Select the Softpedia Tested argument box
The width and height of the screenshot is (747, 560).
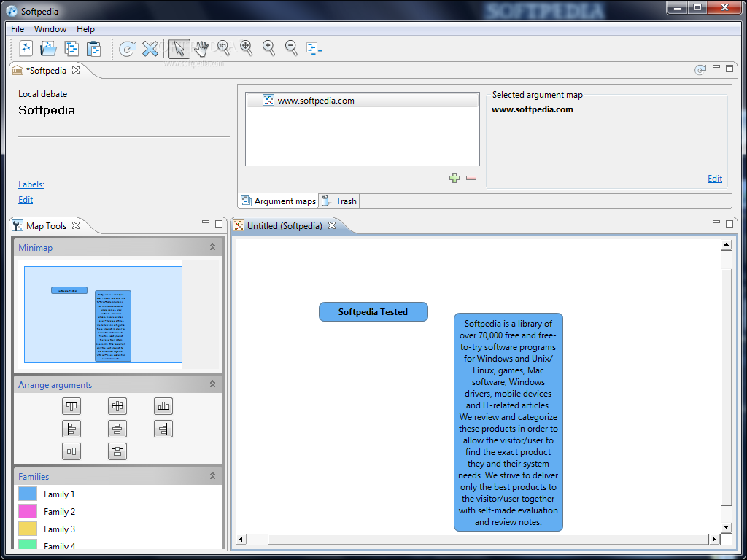tap(373, 312)
